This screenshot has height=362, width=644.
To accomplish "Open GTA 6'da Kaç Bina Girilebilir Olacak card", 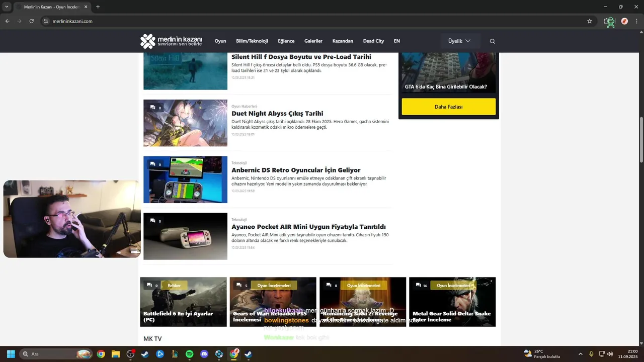I will [448, 73].
